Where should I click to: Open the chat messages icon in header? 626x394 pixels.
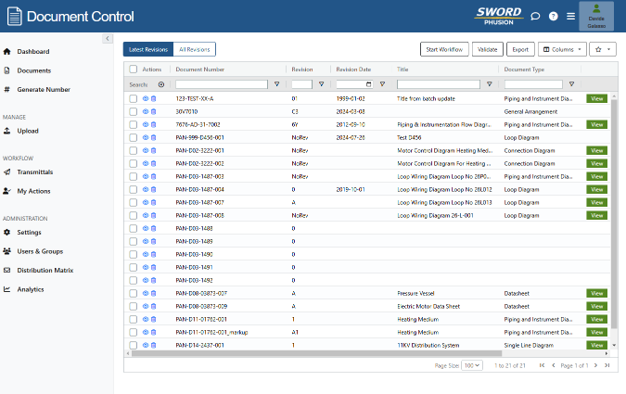click(x=535, y=16)
